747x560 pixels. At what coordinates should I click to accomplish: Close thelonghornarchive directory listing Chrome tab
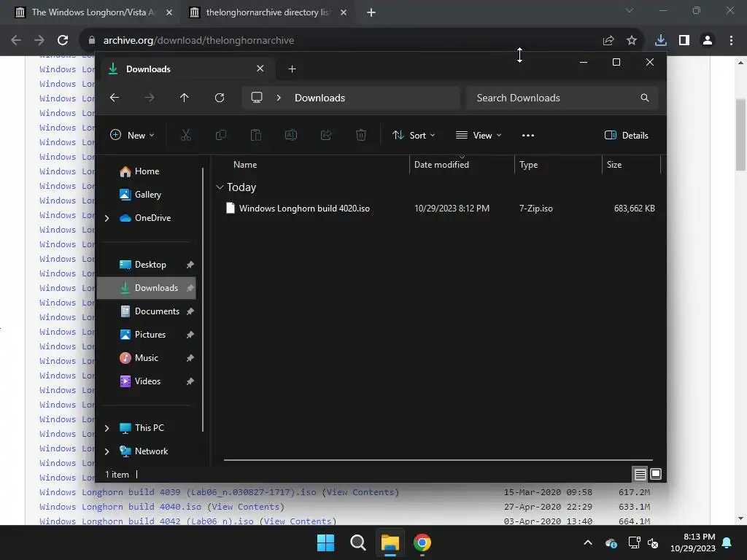344,12
